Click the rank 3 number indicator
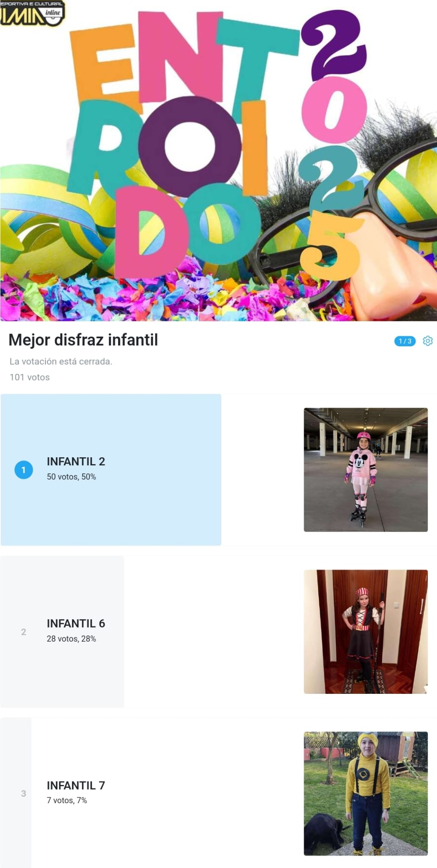This screenshot has height=868, width=437. click(24, 793)
